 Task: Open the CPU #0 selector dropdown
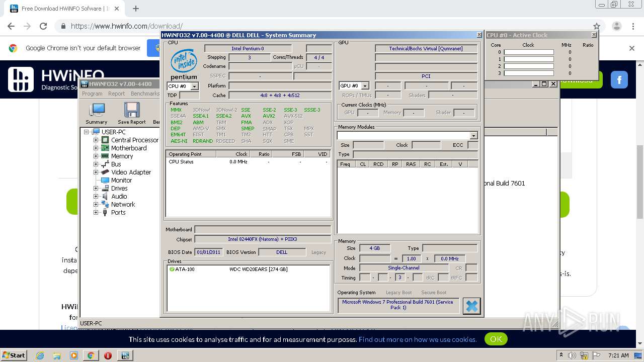tap(194, 86)
